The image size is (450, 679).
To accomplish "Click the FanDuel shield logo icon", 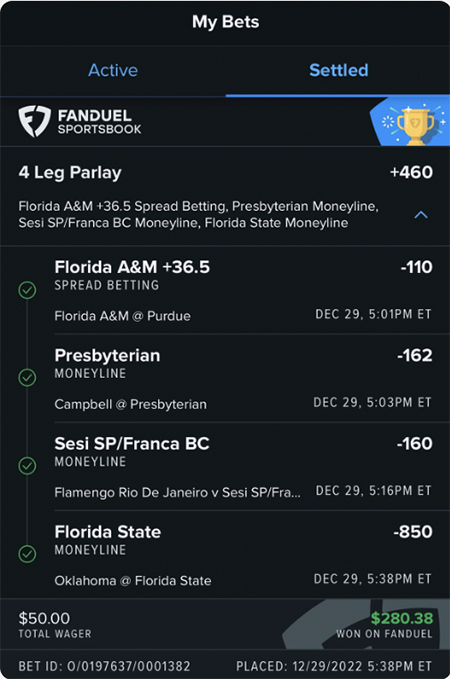I will point(34,121).
